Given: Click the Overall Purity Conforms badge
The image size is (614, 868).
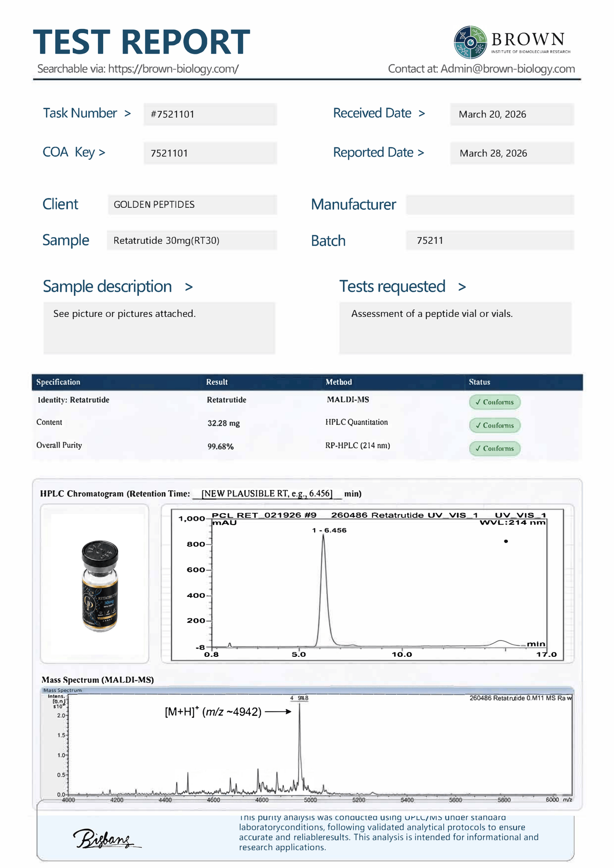Looking at the screenshot, I should point(495,448).
